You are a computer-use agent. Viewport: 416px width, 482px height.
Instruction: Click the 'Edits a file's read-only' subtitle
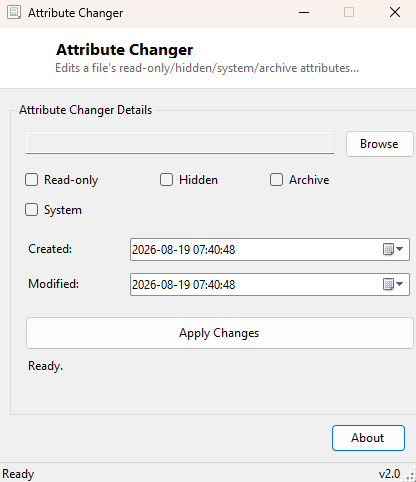coord(207,68)
